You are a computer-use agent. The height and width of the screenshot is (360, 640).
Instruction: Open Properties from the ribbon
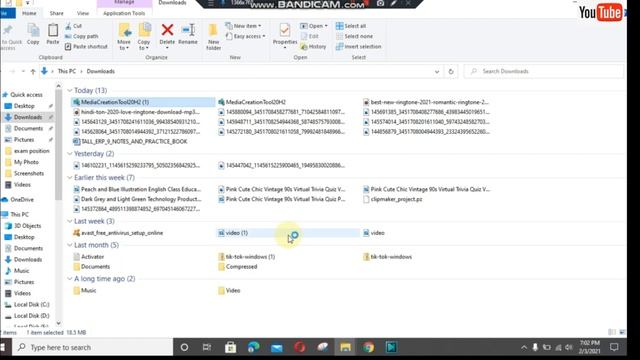[x=284, y=36]
